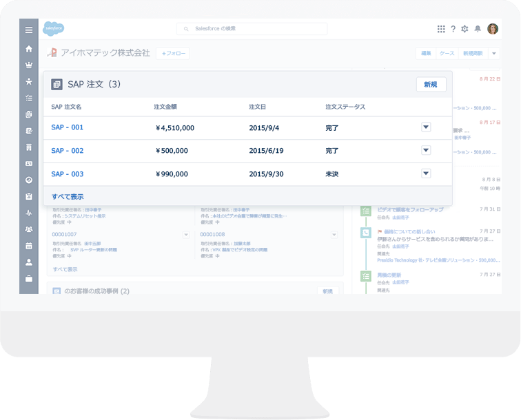Click the Salesforce cloud logo

click(53, 29)
